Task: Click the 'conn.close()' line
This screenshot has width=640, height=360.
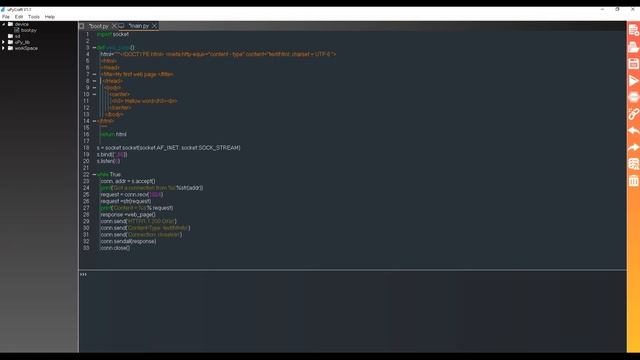Action: click(x=115, y=248)
